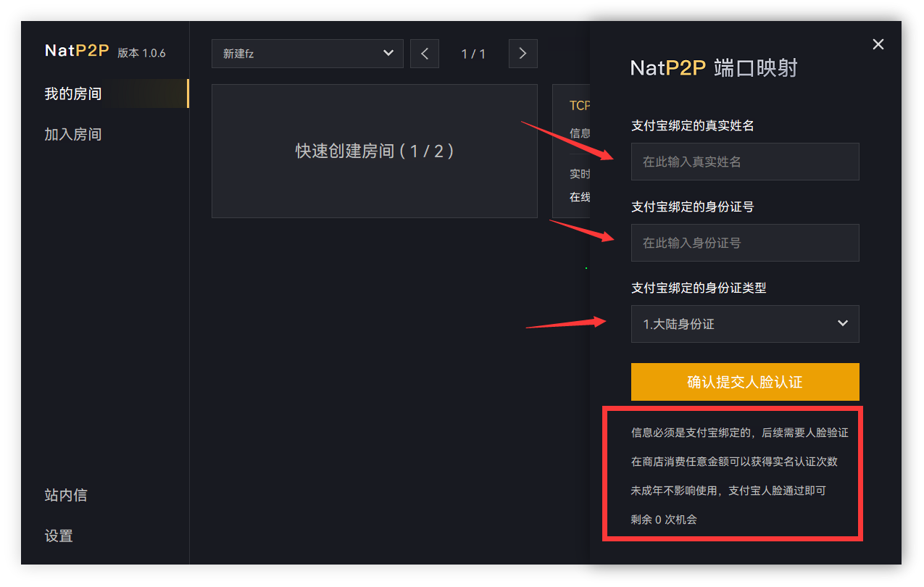Click the 1 / 1 page indicator
Image resolution: width=924 pixels, height=587 pixels.
coord(473,54)
